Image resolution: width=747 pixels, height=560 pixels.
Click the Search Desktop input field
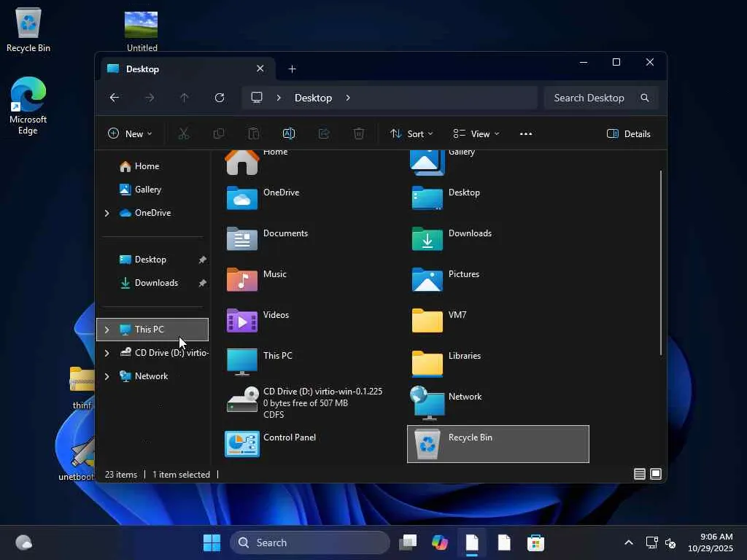pos(589,98)
